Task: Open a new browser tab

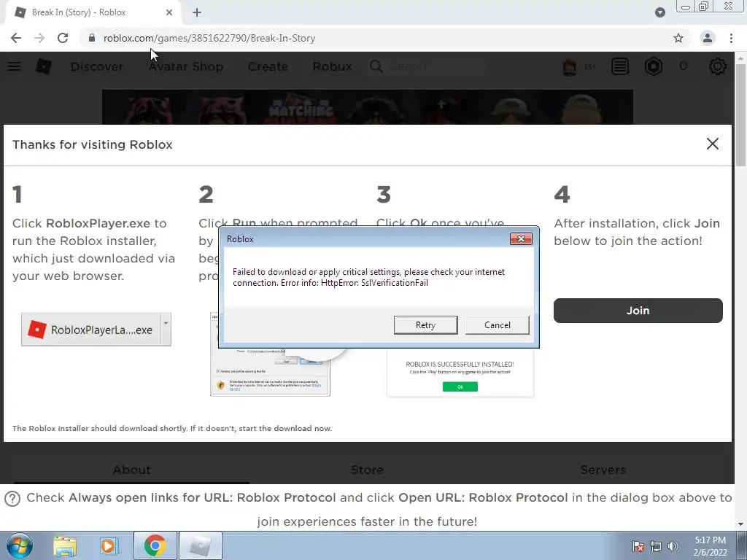Action: click(197, 12)
